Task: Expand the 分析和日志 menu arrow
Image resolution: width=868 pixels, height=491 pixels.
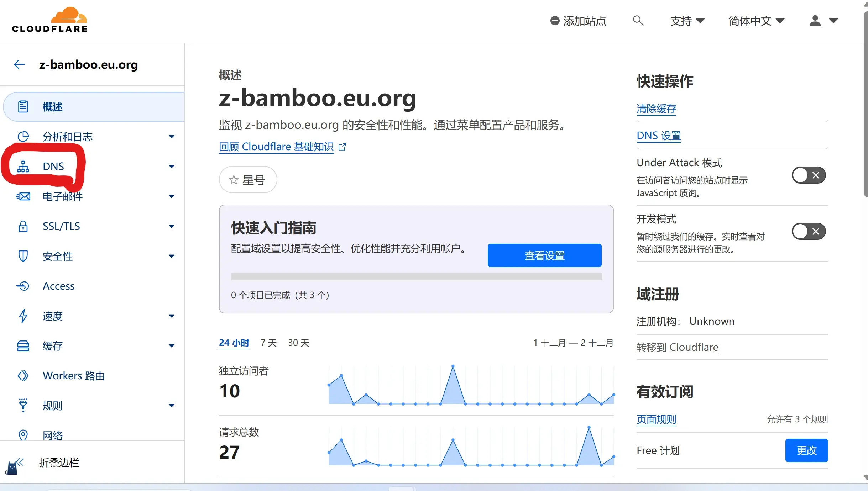Action: point(172,137)
